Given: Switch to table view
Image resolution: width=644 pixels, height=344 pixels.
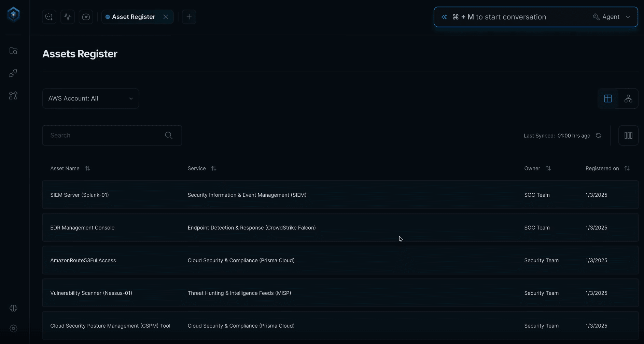Looking at the screenshot, I should [608, 99].
